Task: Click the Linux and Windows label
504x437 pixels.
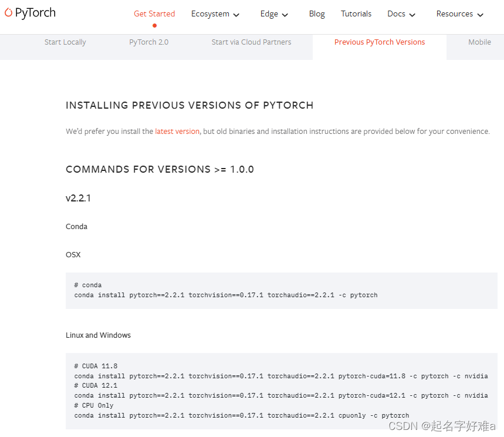Action: click(98, 335)
